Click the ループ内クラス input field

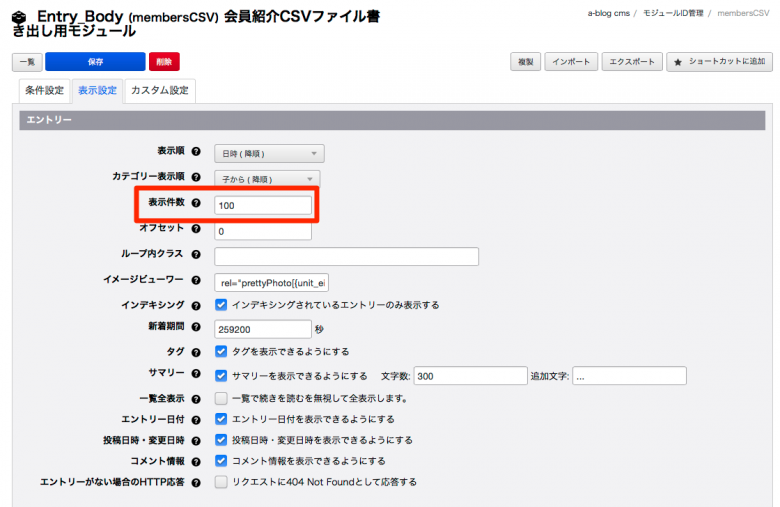pyautogui.click(x=346, y=257)
